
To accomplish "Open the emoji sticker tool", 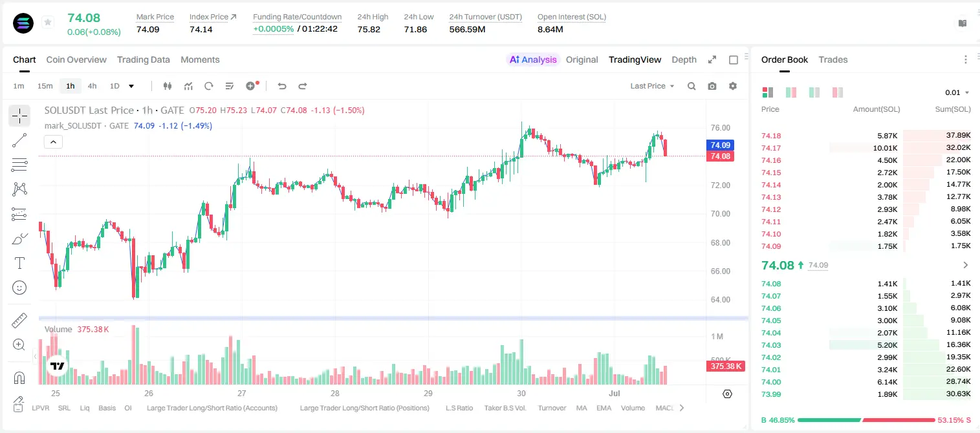I will point(19,288).
